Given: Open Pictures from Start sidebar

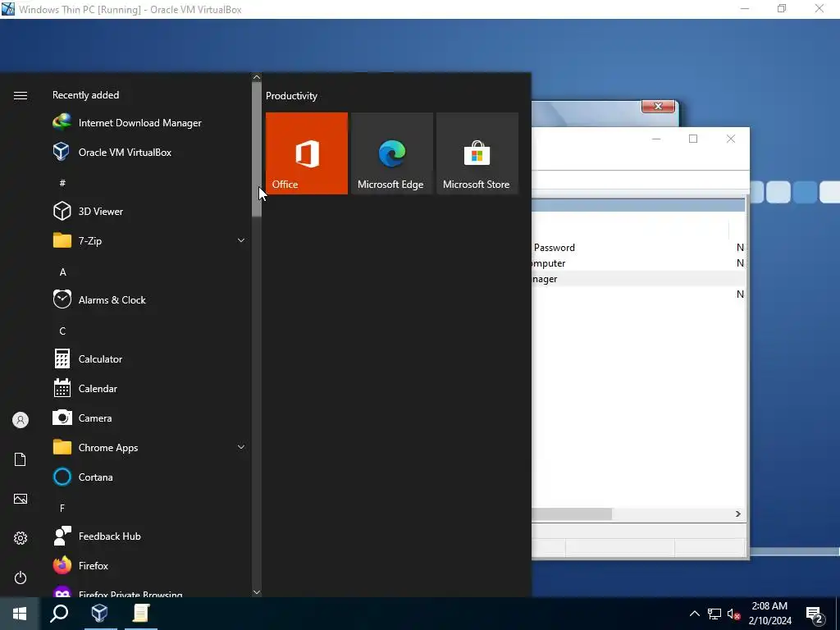Looking at the screenshot, I should coord(21,499).
